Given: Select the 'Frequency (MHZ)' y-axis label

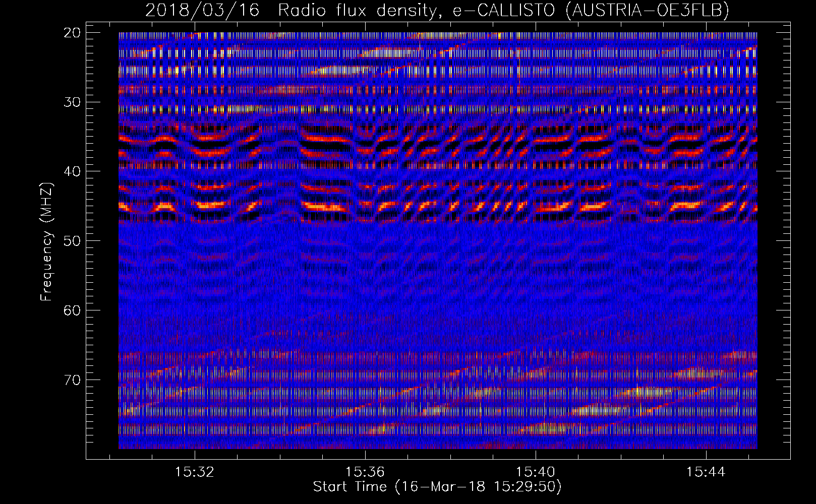Looking at the screenshot, I should 46,242.
